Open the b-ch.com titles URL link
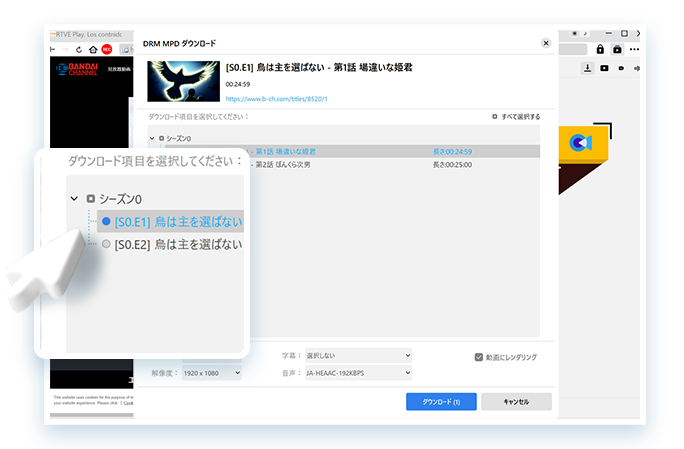The width and height of the screenshot is (684, 449). [x=277, y=99]
